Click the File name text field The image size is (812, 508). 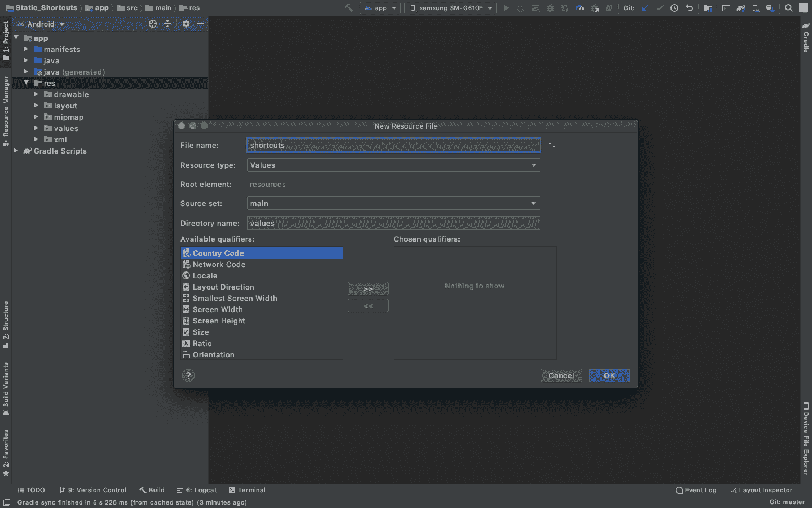pos(393,145)
